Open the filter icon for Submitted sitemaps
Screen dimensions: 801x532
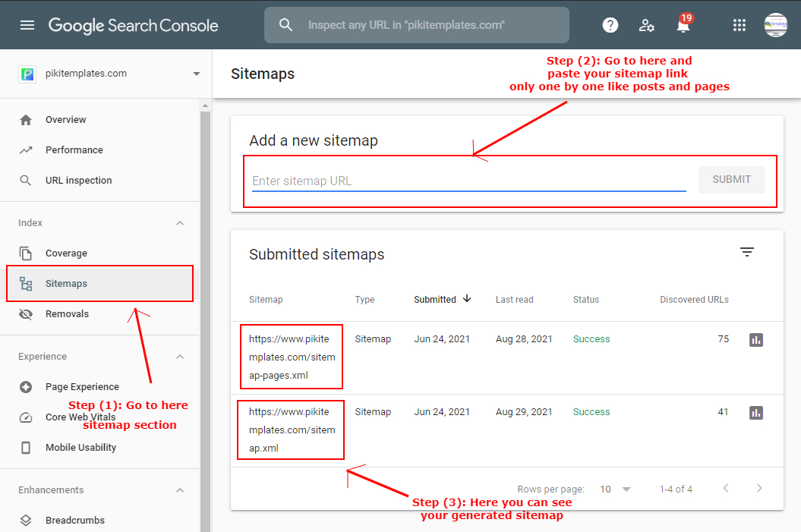747,252
